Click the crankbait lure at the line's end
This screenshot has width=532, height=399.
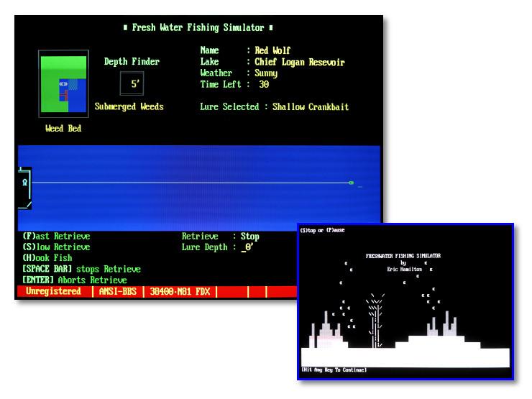(351, 183)
